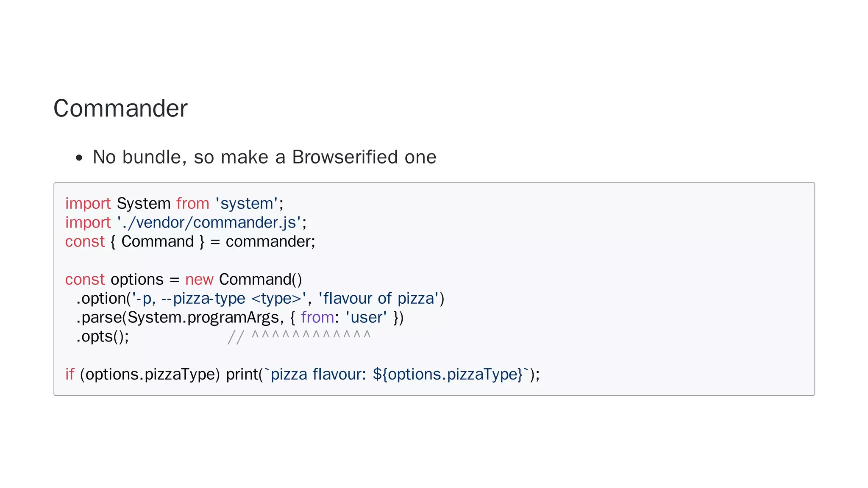Click the purple "from" key in the parse options
Image resolution: width=868 pixels, height=488 pixels.
pos(317,318)
